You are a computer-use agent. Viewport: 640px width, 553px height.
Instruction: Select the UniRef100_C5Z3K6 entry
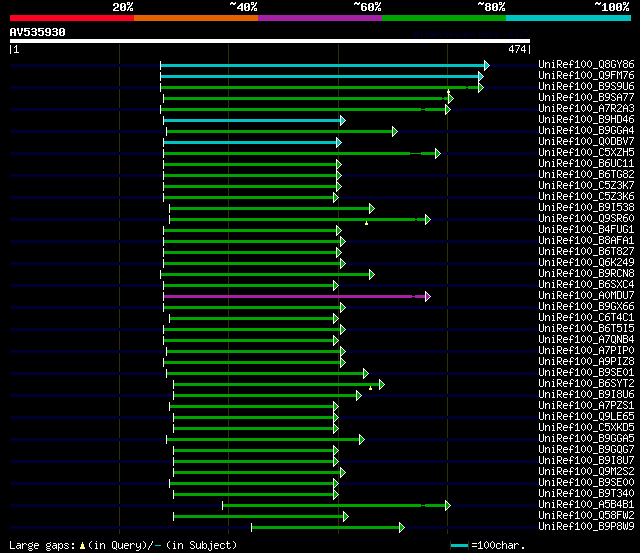pos(586,197)
